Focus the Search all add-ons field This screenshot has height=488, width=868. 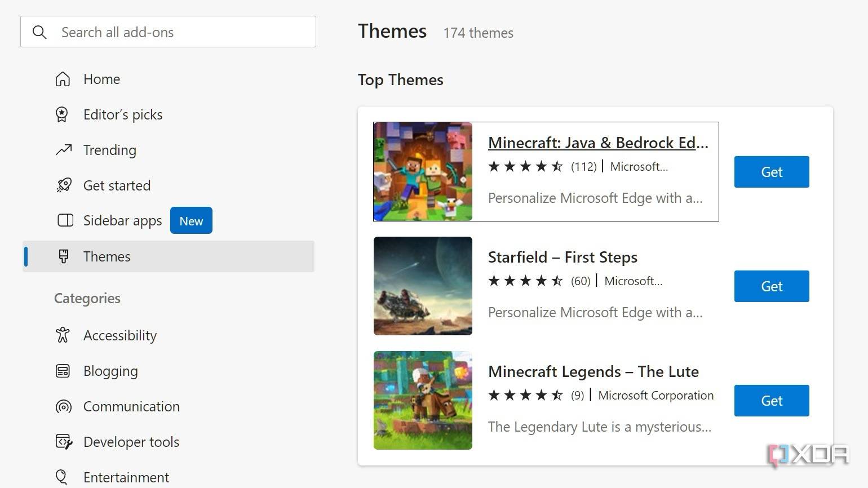point(168,32)
